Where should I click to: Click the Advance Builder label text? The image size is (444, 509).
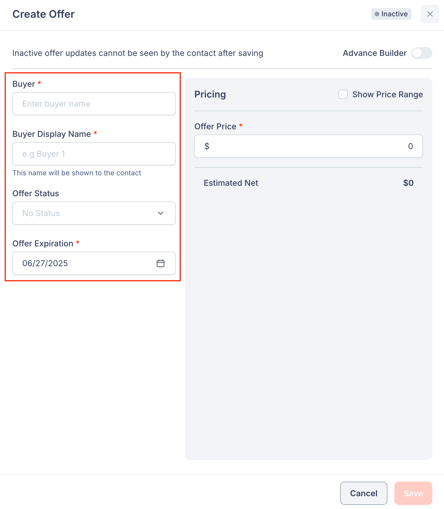(374, 53)
